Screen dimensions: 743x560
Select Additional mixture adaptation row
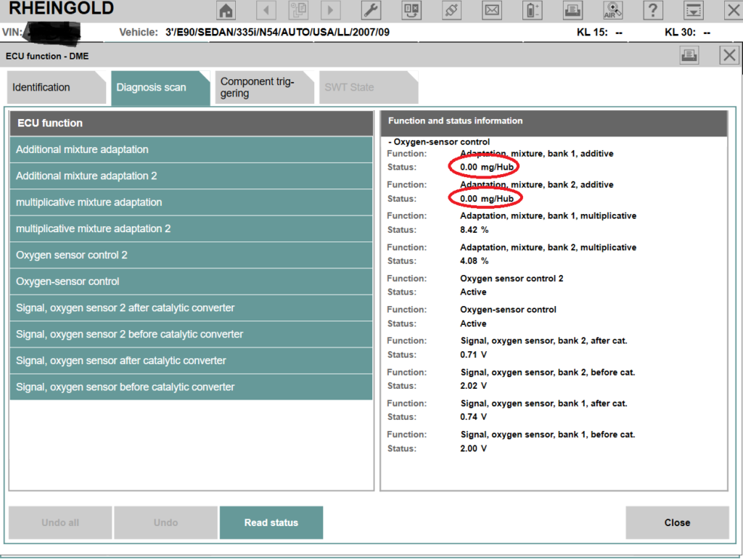(191, 149)
